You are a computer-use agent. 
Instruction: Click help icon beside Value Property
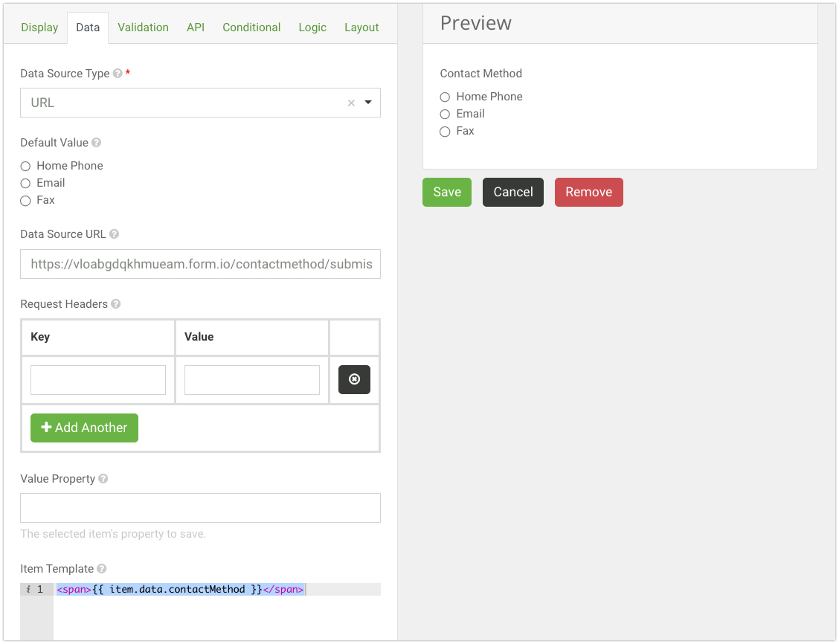[x=103, y=479]
